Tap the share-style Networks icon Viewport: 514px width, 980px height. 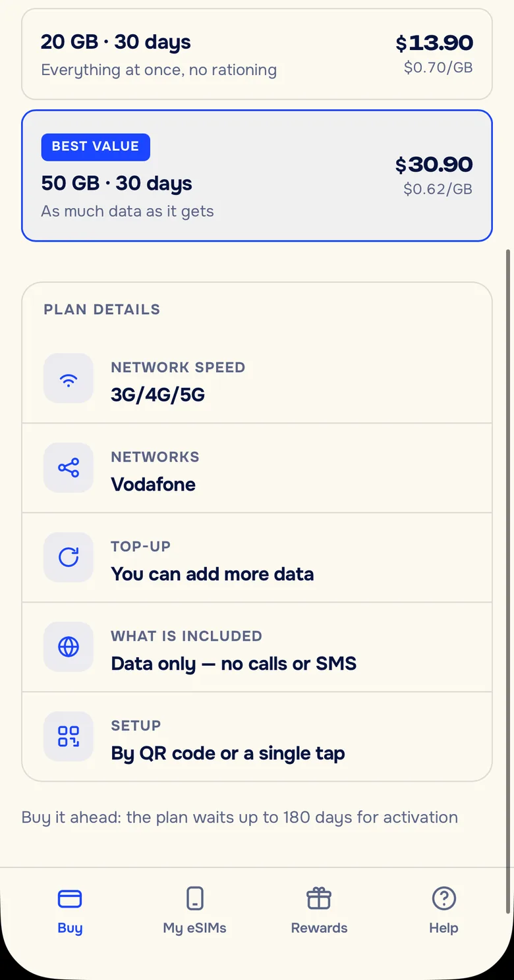pyautogui.click(x=69, y=468)
